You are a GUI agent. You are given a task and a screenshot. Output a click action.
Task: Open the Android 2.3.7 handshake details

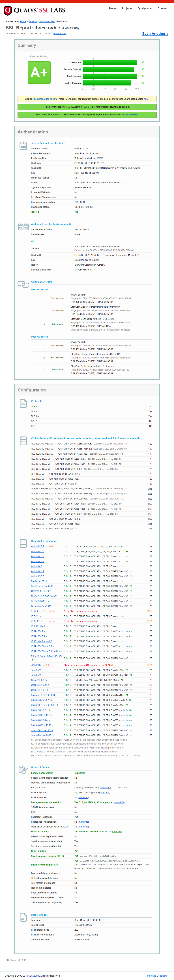pos(37,546)
